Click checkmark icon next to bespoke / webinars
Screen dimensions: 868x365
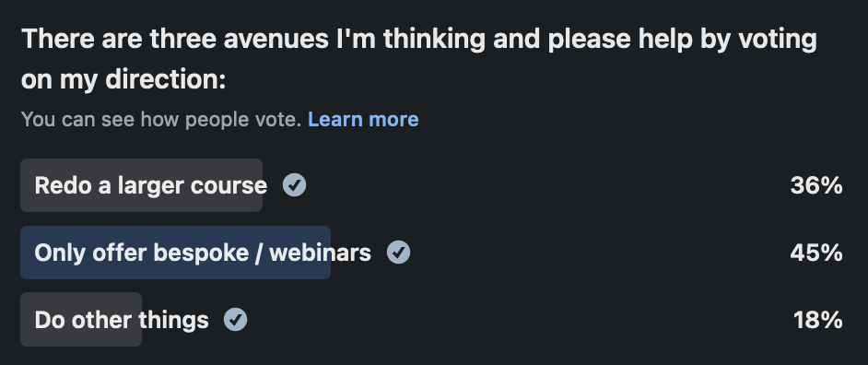[399, 253]
